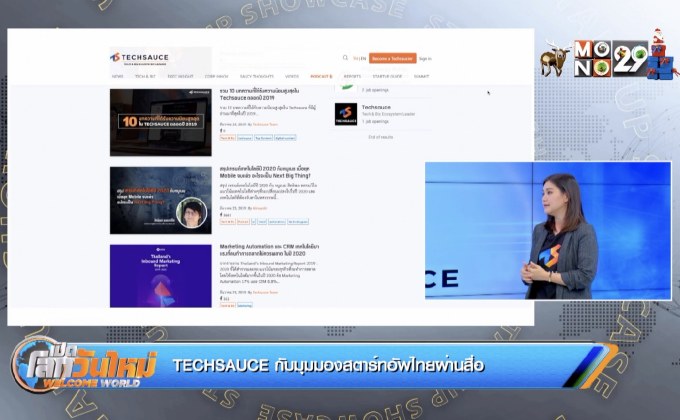Click the last blue tag under Next Big Thing article
680x420 pixels.
[298, 222]
